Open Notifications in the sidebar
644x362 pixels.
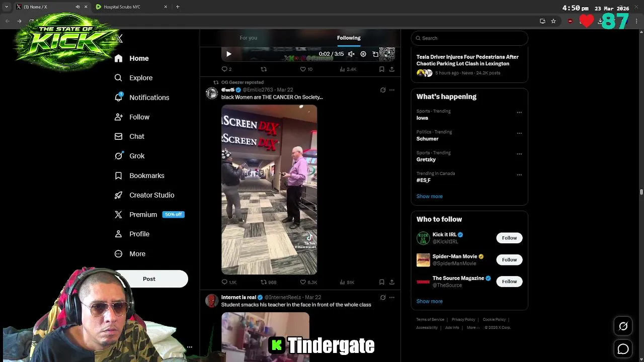tap(141, 98)
